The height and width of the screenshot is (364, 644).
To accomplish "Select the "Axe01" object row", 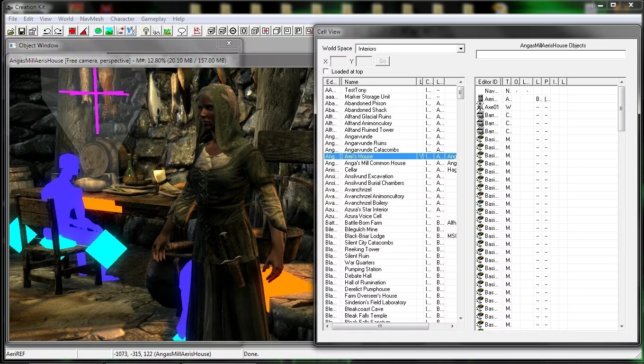I will pyautogui.click(x=547, y=107).
